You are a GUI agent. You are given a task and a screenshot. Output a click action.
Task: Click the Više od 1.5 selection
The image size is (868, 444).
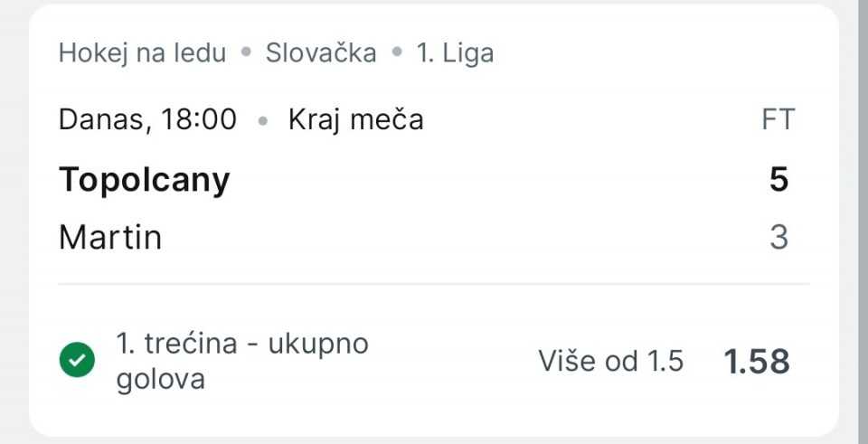coord(610,361)
